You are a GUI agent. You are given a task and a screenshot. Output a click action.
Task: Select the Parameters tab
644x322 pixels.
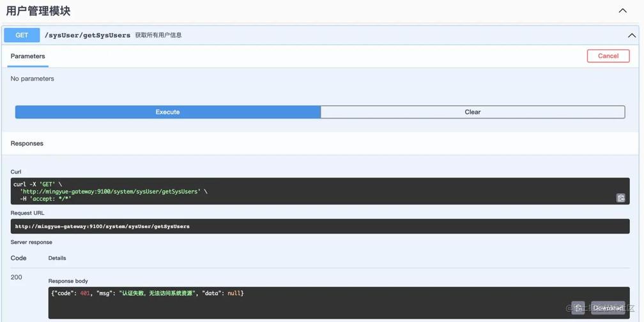(28, 56)
